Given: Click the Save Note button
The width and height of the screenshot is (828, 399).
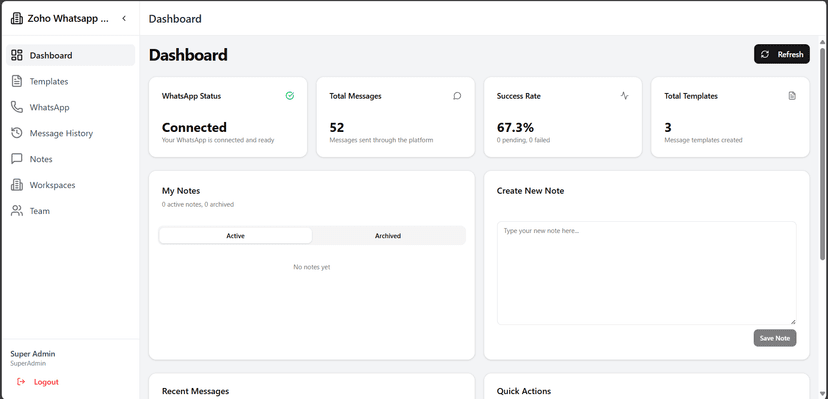Looking at the screenshot, I should point(775,338).
